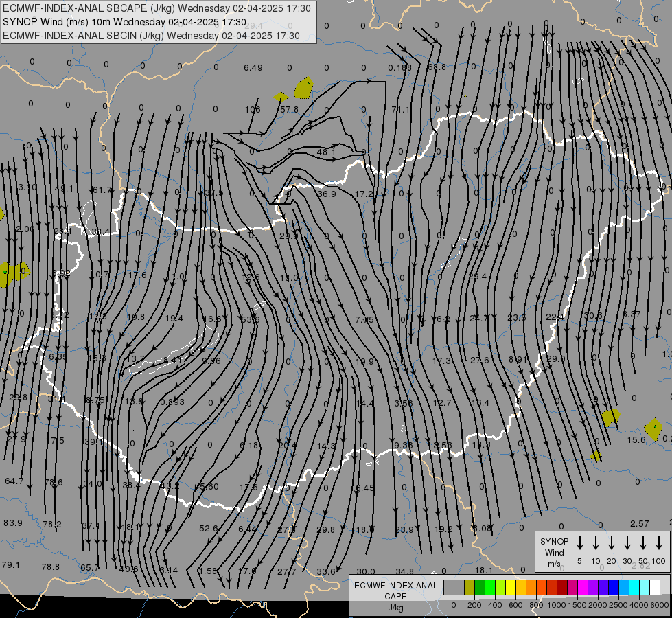Select the pure blue CAPE swatch before 2500

(x=613, y=588)
